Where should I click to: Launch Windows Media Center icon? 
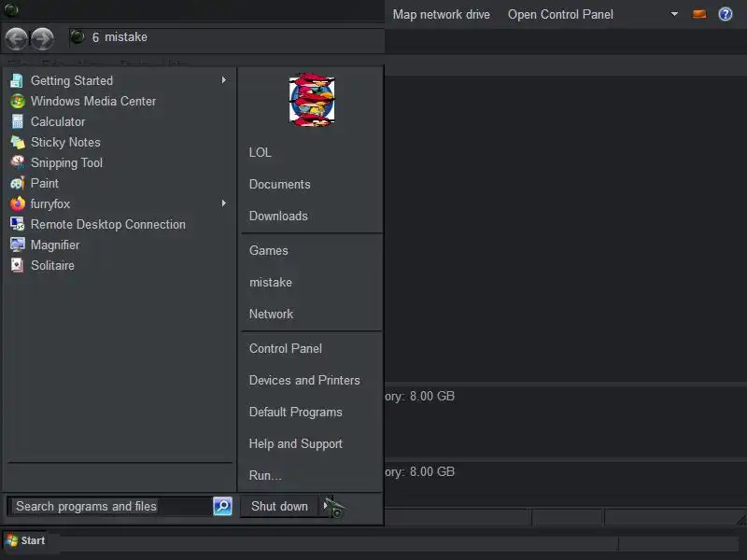17,102
